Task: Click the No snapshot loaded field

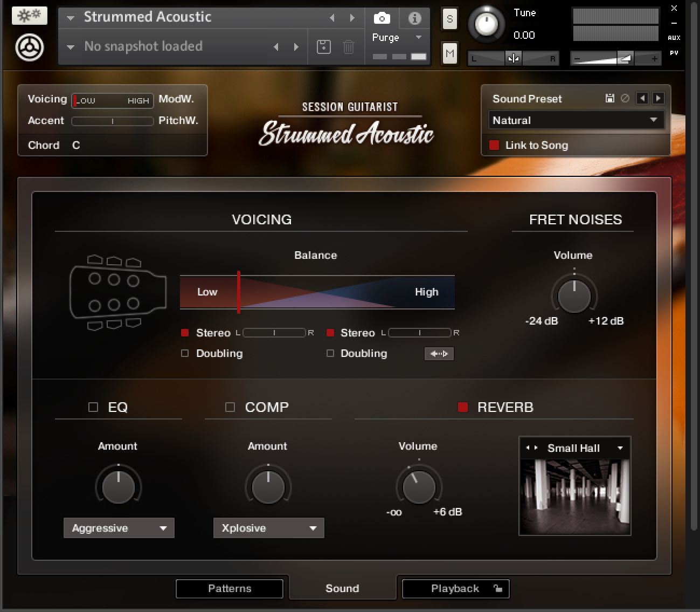Action: click(x=143, y=46)
